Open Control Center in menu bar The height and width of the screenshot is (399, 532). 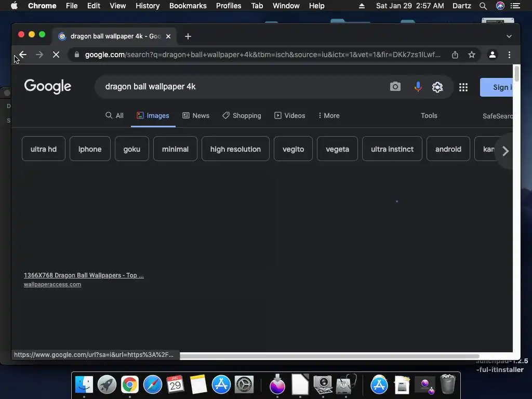pyautogui.click(x=515, y=6)
